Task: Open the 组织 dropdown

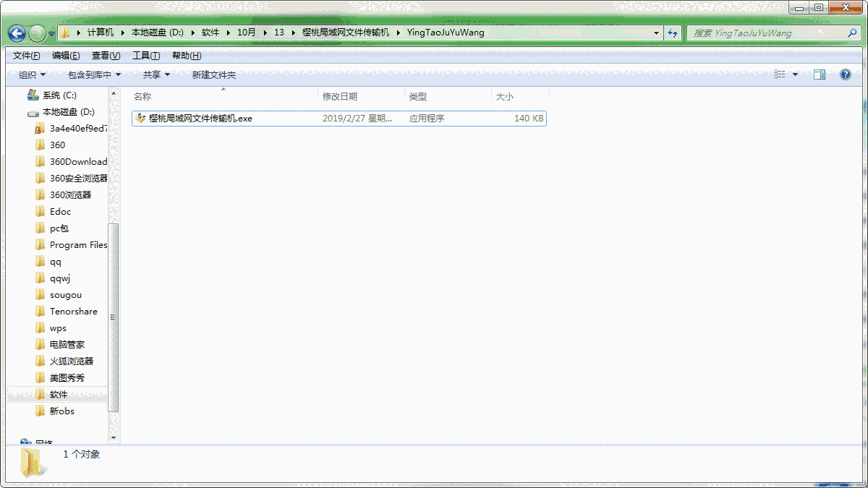Action: 32,75
